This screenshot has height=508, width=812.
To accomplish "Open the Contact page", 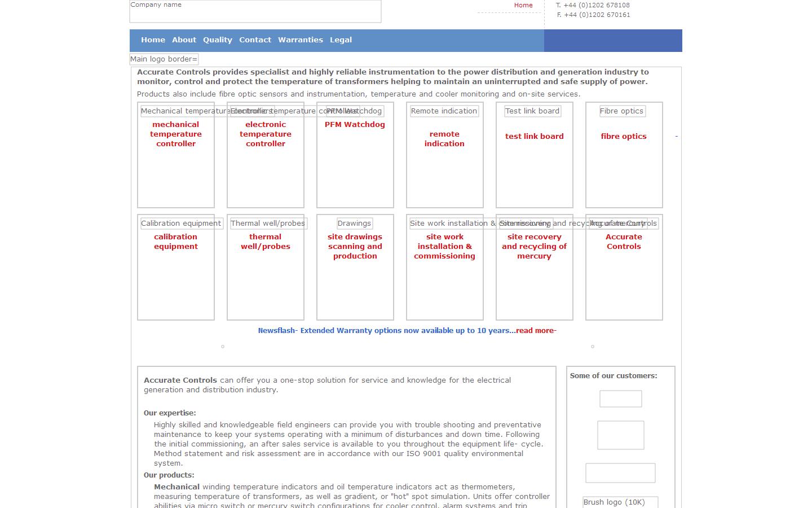I will point(255,40).
